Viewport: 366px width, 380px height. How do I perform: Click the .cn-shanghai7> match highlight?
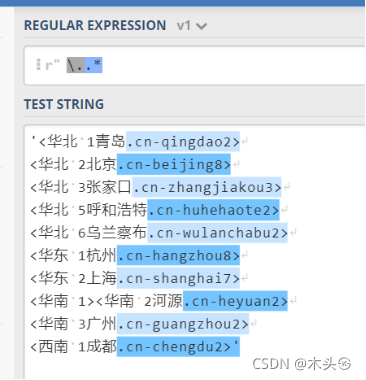178,278
